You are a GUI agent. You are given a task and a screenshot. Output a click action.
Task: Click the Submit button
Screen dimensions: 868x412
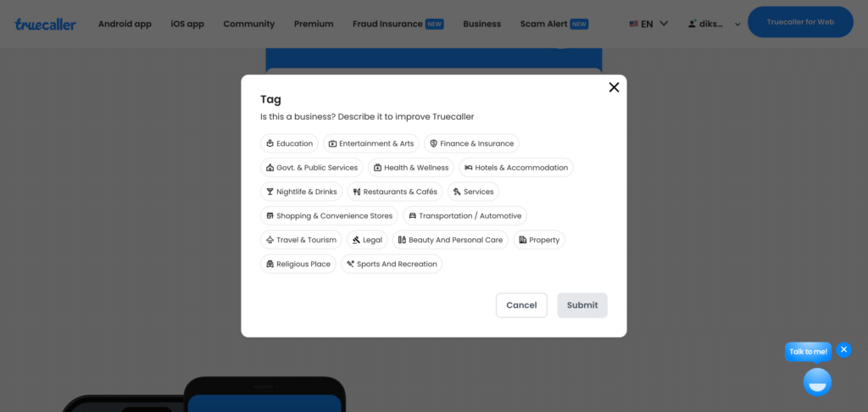click(x=582, y=305)
